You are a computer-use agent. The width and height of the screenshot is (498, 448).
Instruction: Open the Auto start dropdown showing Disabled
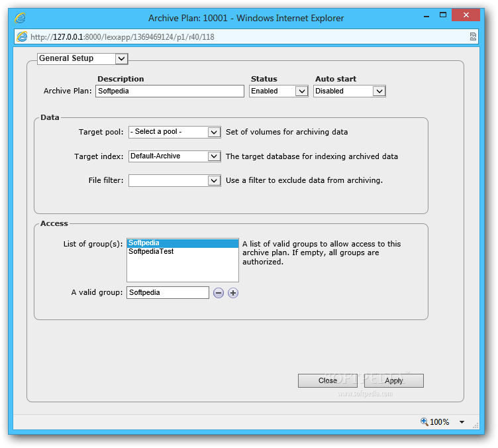[350, 91]
